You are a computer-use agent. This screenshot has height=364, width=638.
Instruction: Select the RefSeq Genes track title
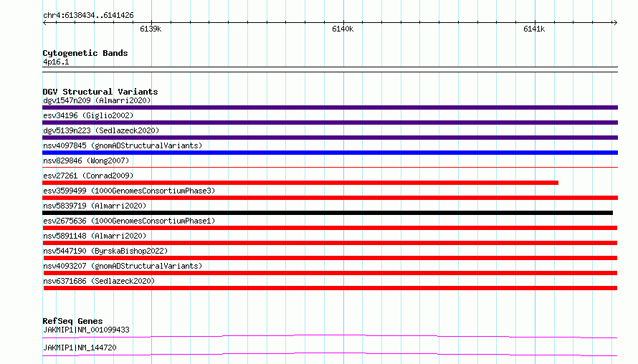(72, 321)
